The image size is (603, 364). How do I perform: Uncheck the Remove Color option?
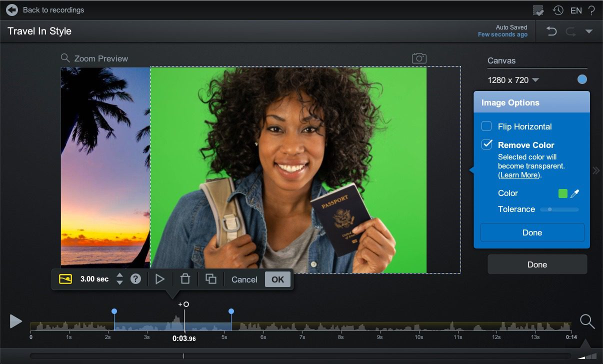(x=486, y=144)
